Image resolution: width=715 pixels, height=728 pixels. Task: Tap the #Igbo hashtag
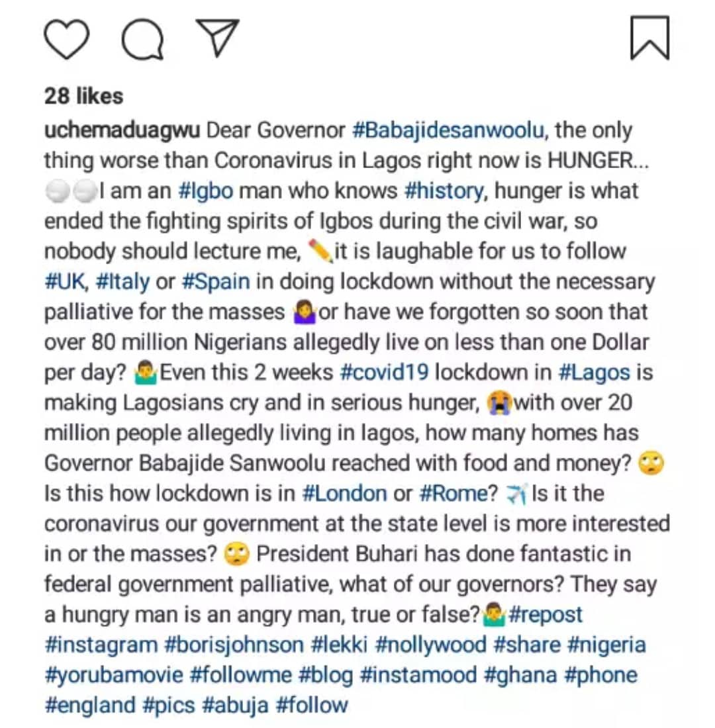point(205,191)
